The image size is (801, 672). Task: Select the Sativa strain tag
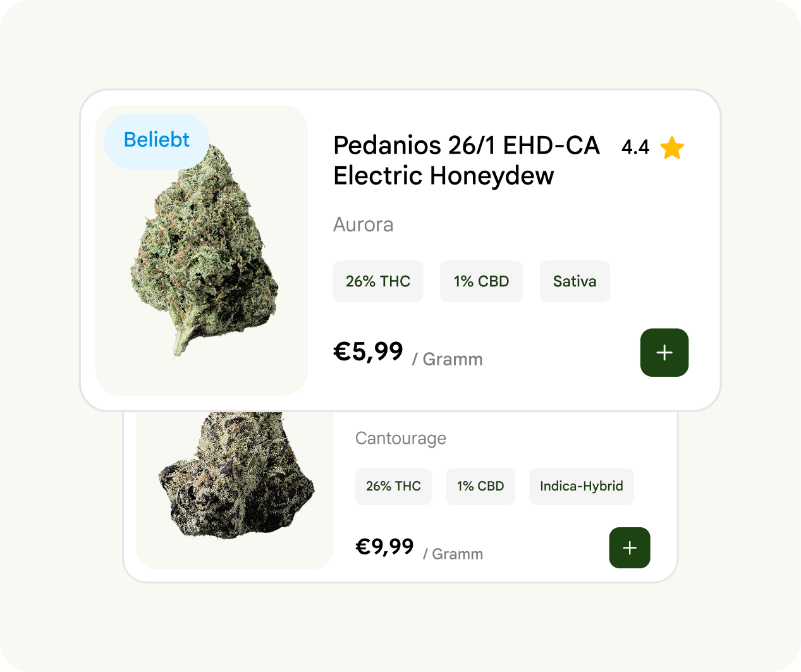574,281
